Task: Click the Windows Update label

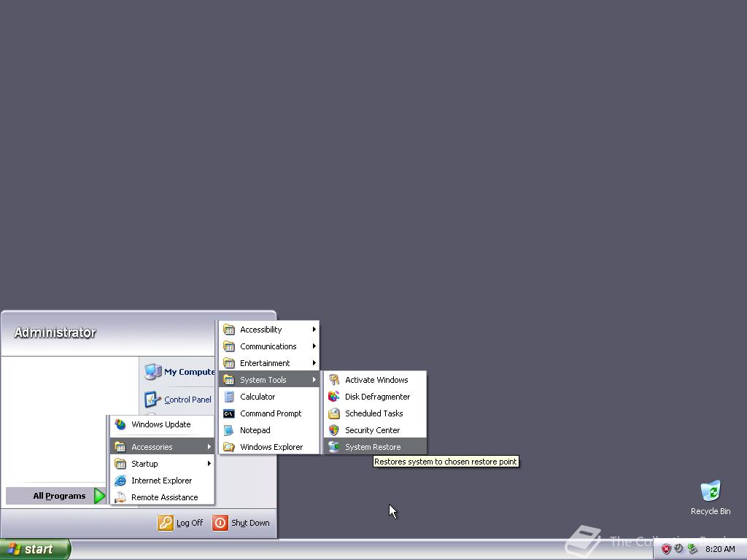Action: pyautogui.click(x=161, y=424)
